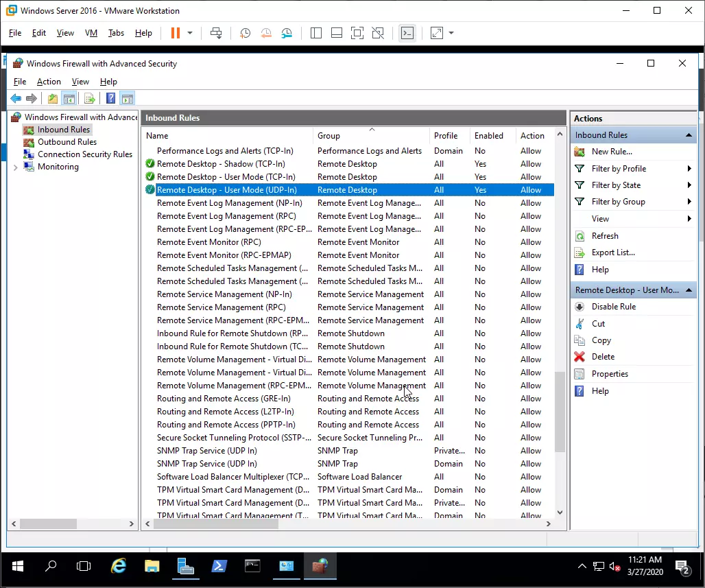705x588 pixels.
Task: Open Properties of the selected rule
Action: (x=610, y=374)
